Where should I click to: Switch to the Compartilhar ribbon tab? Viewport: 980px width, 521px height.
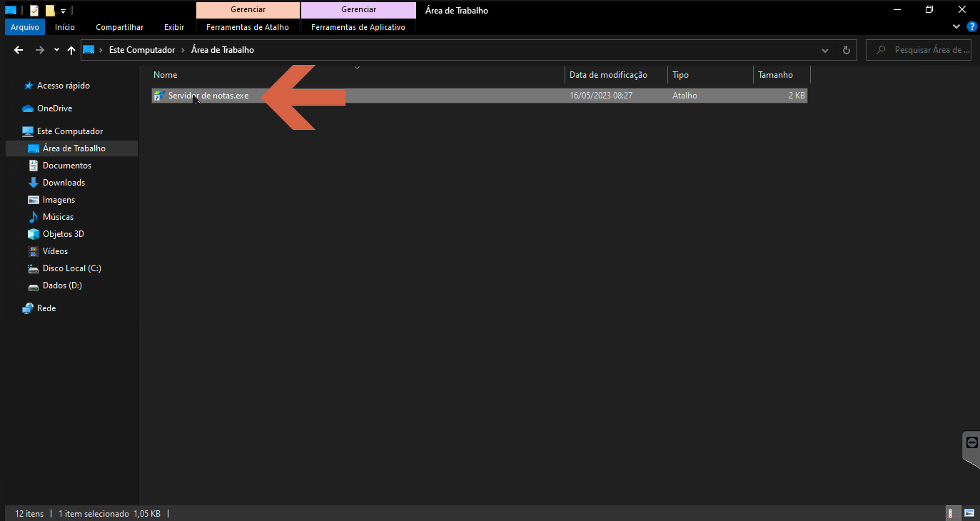pyautogui.click(x=120, y=27)
